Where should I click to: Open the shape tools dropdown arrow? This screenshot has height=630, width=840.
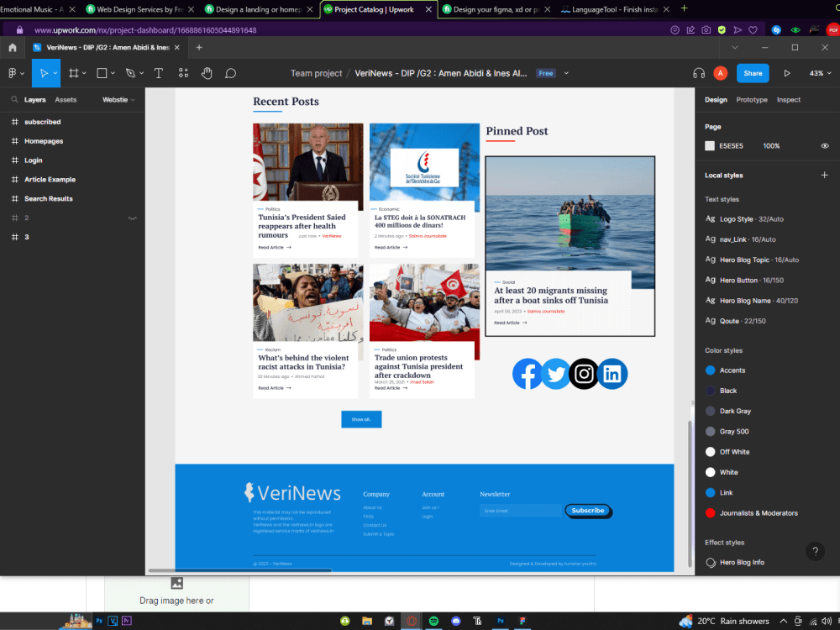[113, 73]
